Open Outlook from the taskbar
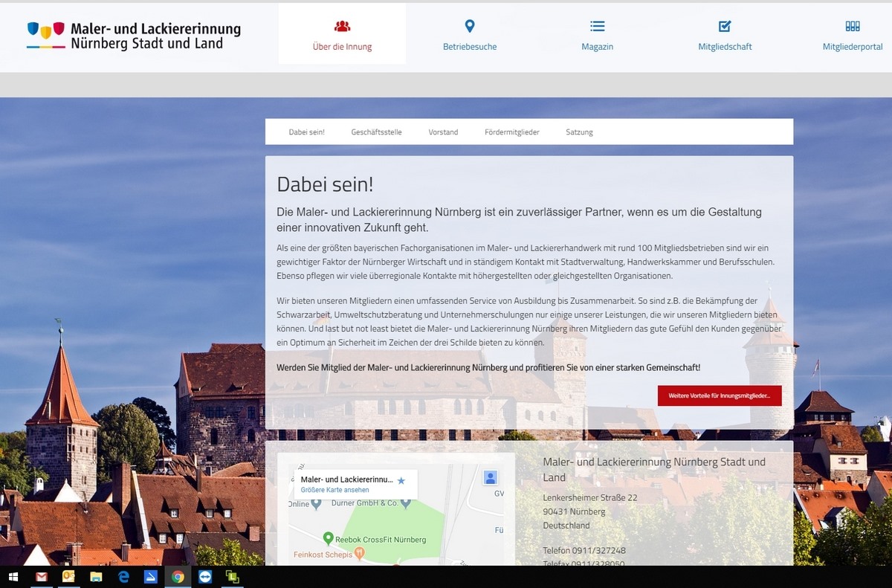 (x=68, y=576)
